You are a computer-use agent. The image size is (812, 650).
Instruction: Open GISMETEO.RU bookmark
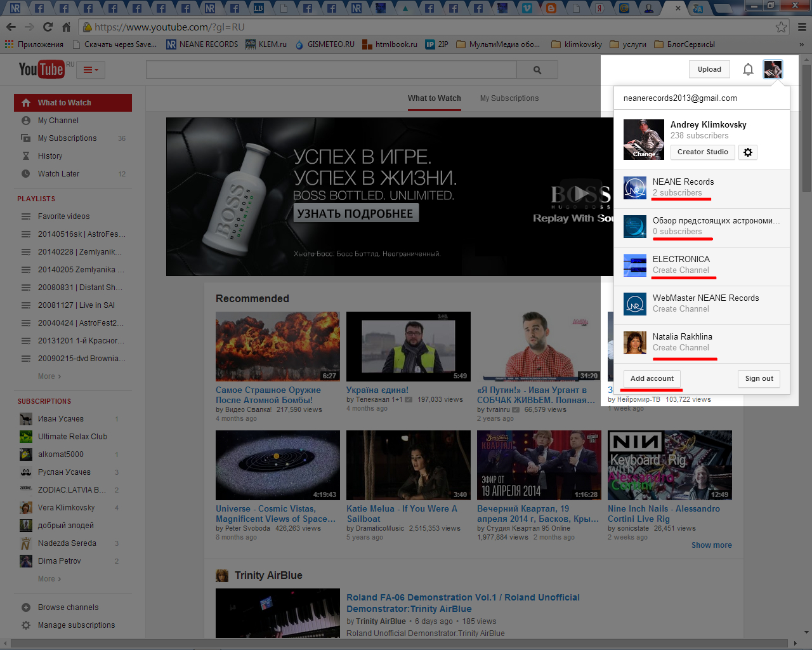click(324, 44)
